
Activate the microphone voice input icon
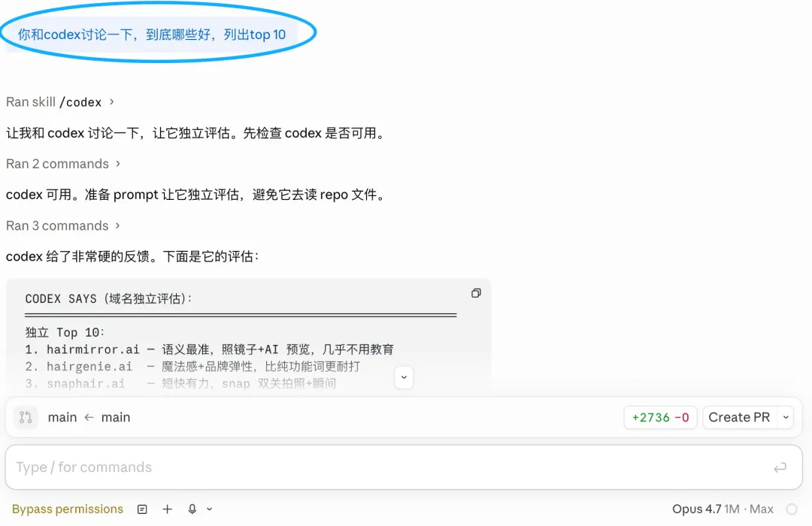192,509
